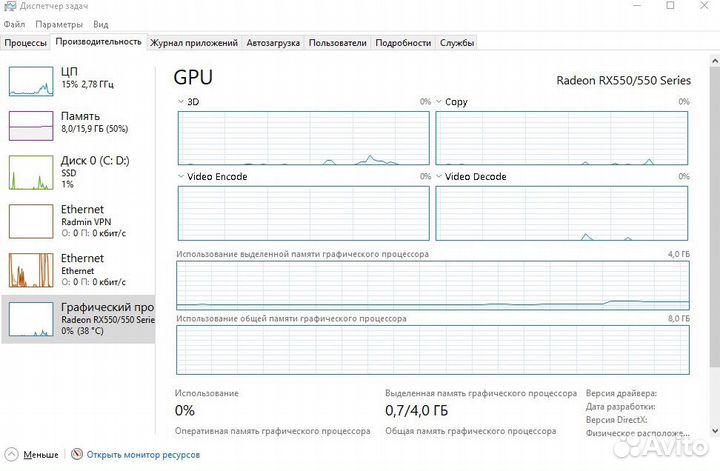Click the dedicated GPU memory usage graph
This screenshot has width=720, height=471.
tap(433, 286)
